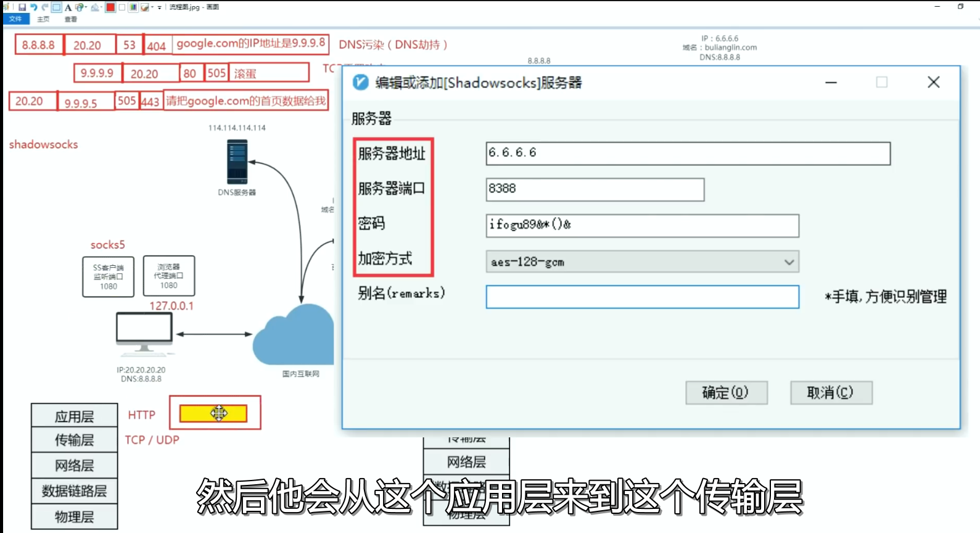Click the SS客户端 监听端口 1080 box
The width and height of the screenshot is (980, 533).
(x=109, y=277)
